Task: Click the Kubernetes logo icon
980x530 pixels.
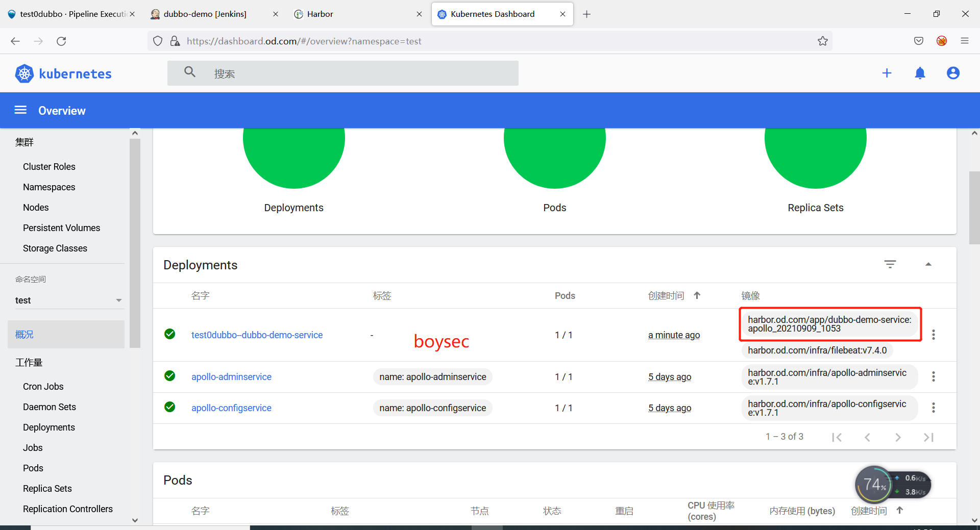Action: 24,73
